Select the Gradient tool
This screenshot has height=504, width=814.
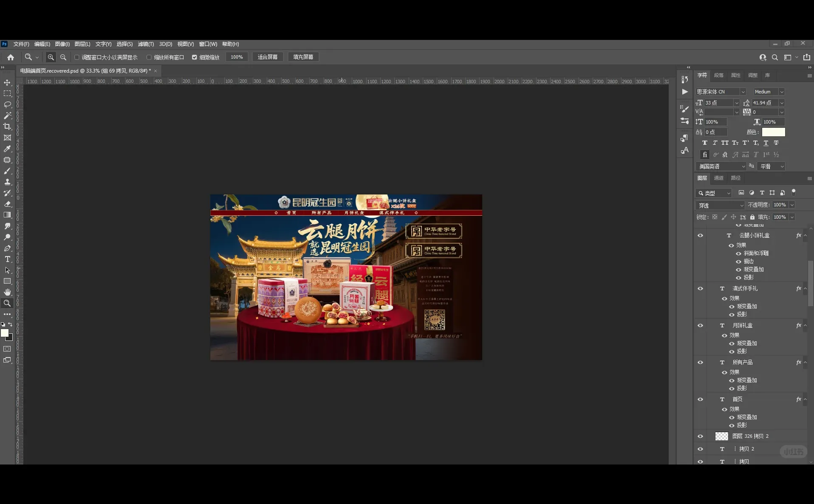pyautogui.click(x=7, y=215)
